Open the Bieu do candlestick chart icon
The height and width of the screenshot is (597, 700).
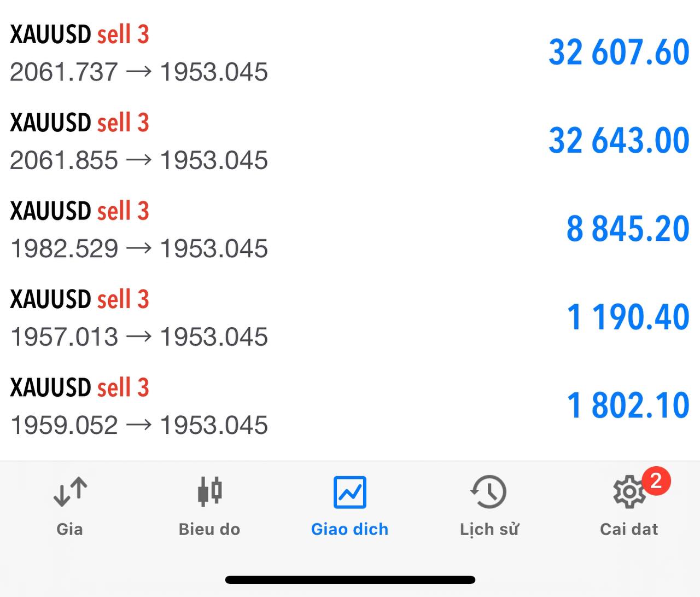tap(209, 491)
